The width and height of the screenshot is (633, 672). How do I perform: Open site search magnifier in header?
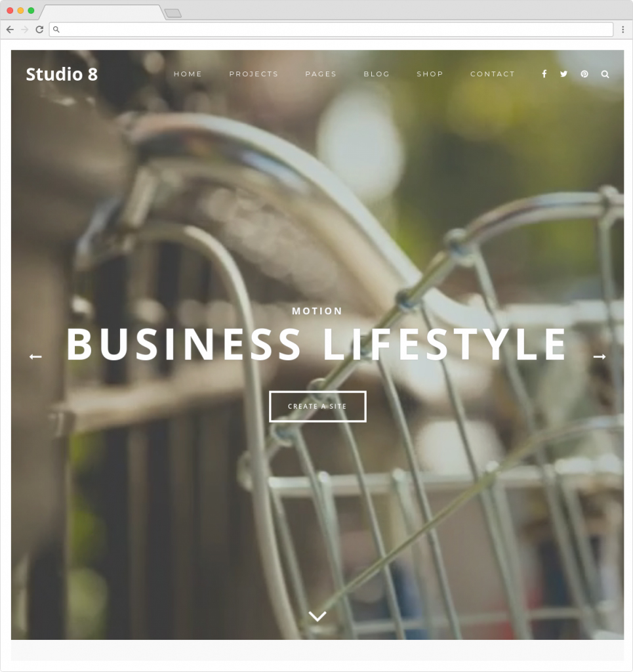(x=605, y=74)
